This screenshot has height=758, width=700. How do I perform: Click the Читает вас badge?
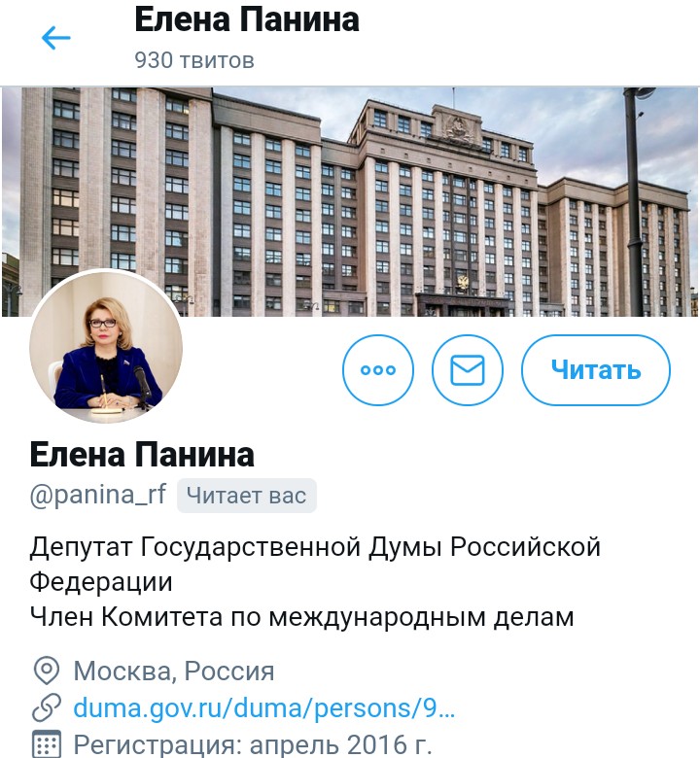247,496
